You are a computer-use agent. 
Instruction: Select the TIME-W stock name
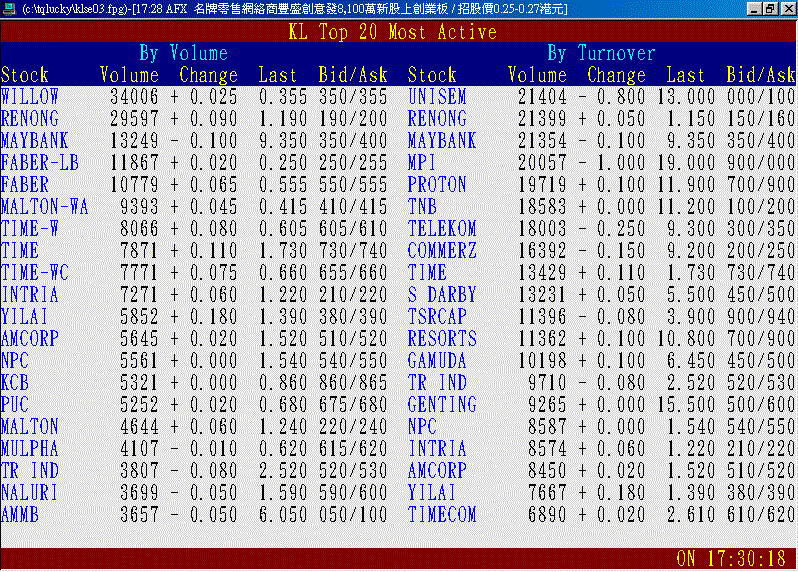[30, 228]
